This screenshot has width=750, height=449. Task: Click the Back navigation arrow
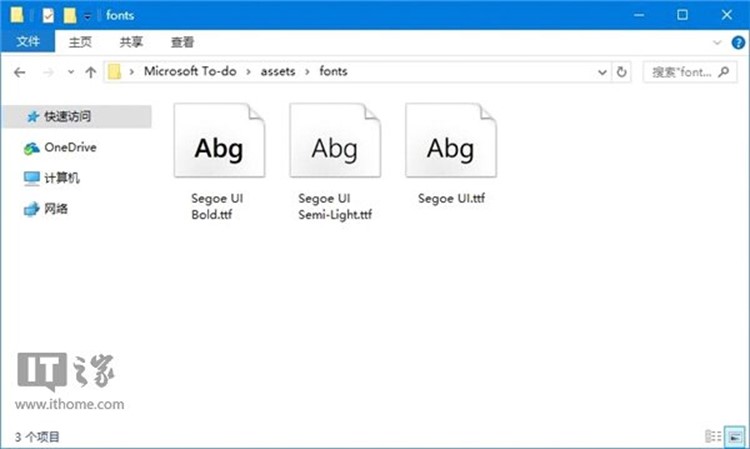click(20, 72)
